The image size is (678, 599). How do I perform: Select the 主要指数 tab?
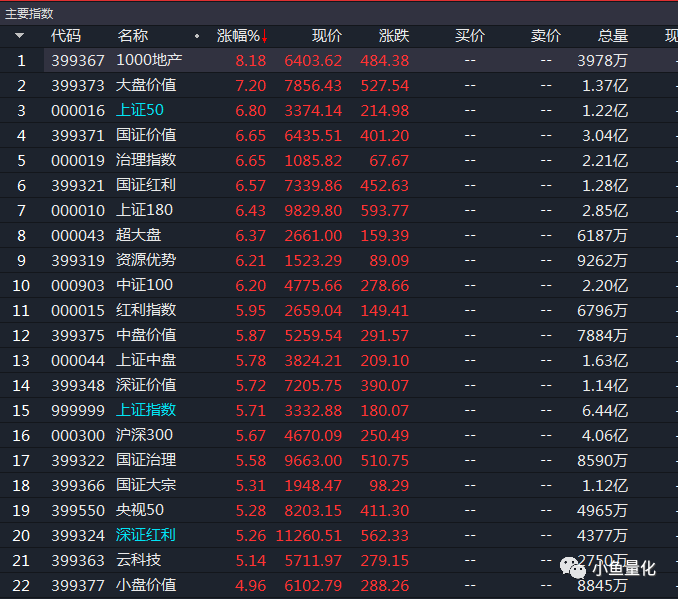coord(29,13)
